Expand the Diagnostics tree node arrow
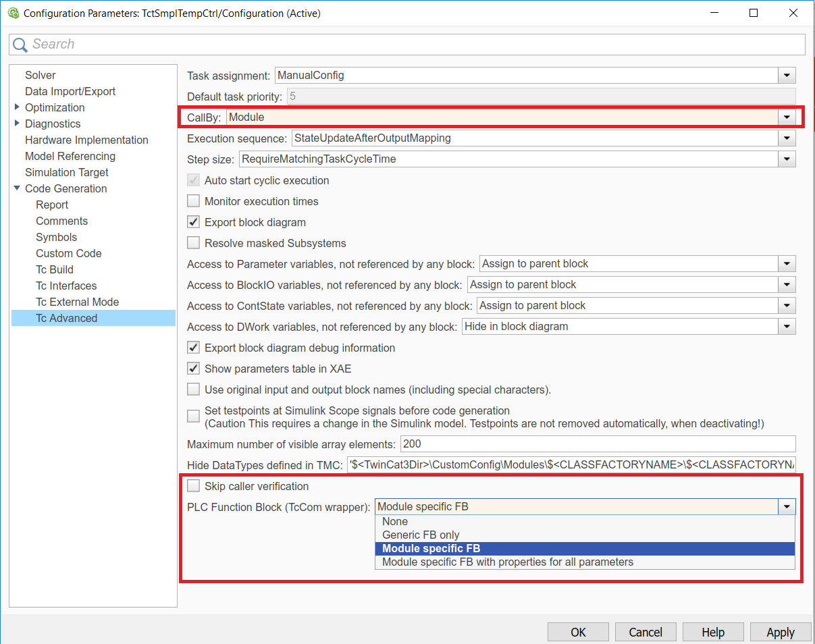The width and height of the screenshot is (815, 644). [x=17, y=124]
